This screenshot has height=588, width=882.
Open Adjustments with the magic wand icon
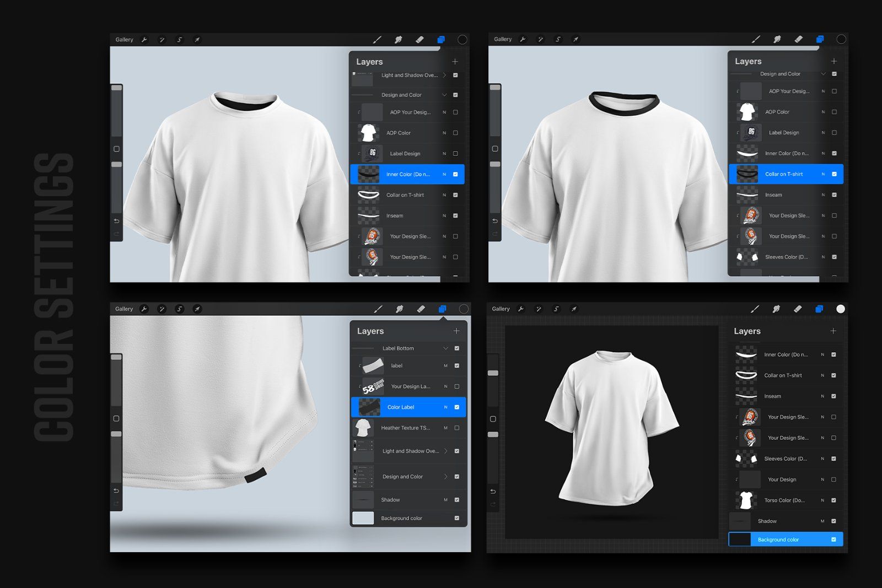pos(162,39)
